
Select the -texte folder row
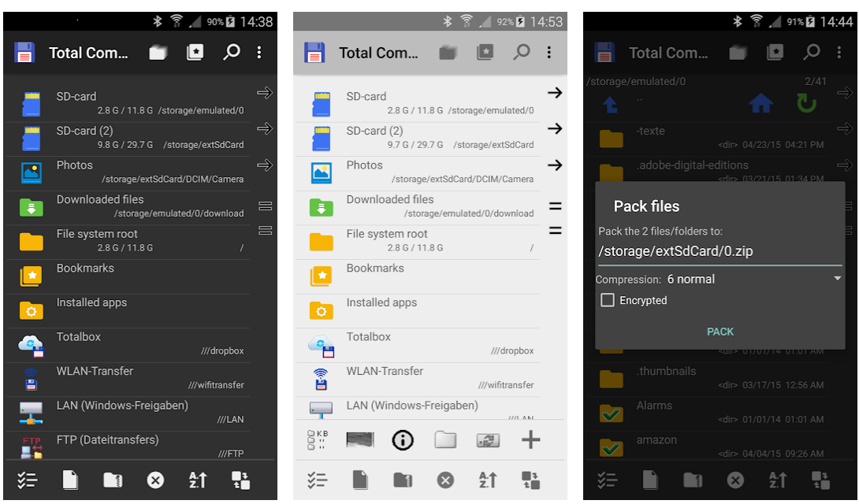[x=708, y=138]
